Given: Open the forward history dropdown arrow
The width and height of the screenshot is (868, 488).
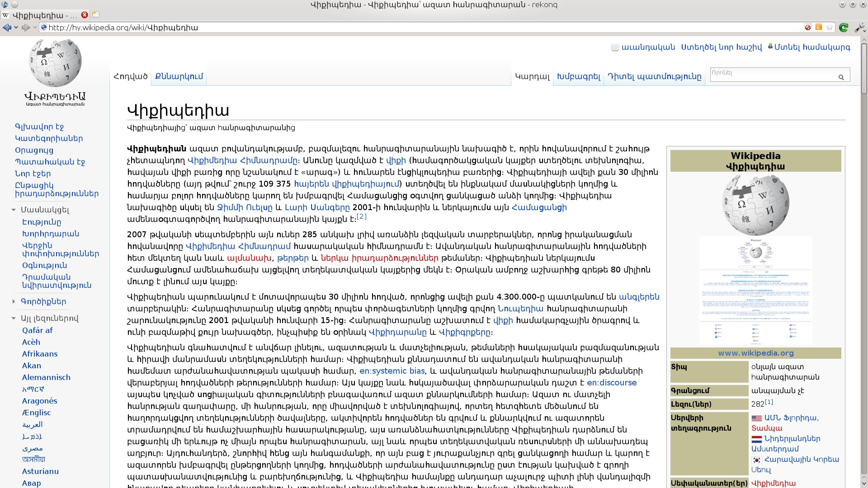Looking at the screenshot, I should [34, 28].
